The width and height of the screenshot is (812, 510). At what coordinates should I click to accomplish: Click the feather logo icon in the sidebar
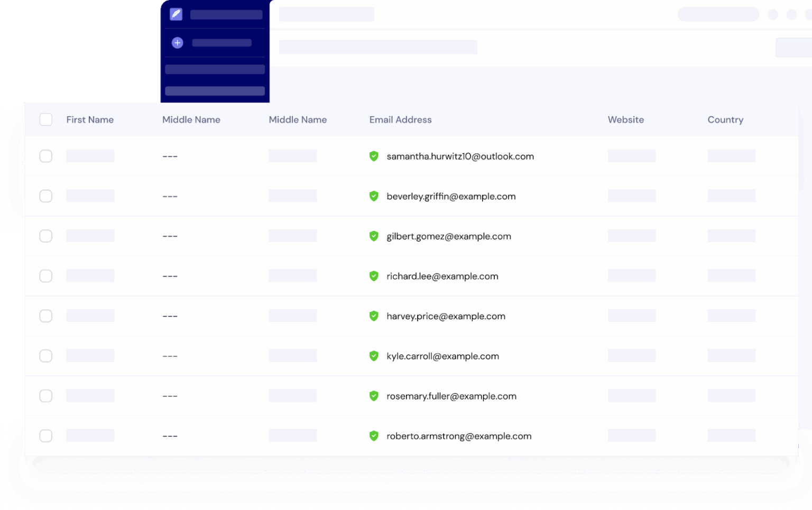[x=176, y=14]
